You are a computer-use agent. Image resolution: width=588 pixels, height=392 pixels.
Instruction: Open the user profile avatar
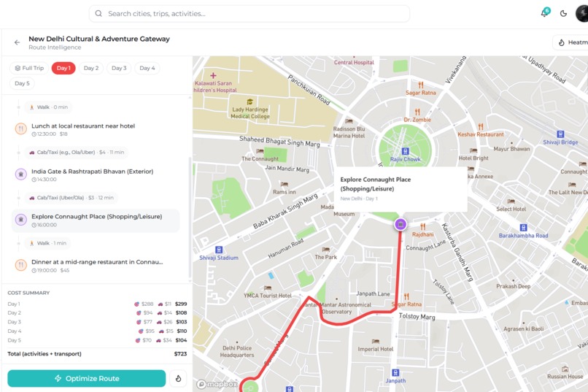click(x=581, y=14)
